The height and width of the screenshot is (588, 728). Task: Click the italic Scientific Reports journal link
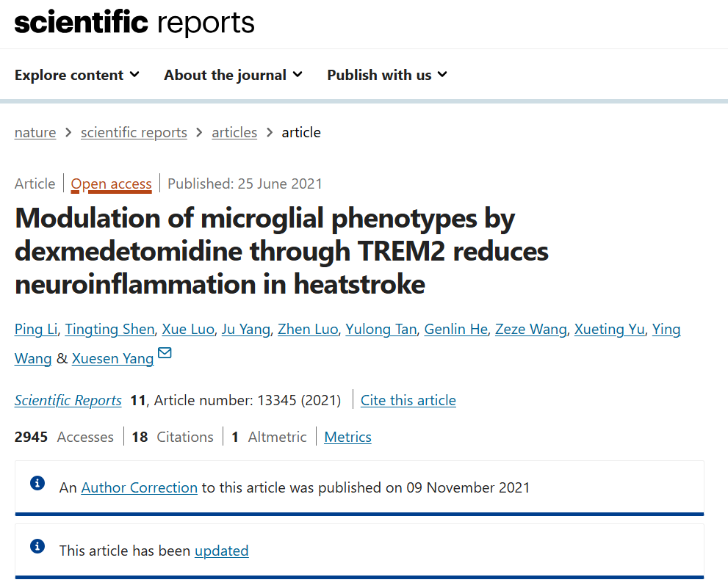pos(68,401)
